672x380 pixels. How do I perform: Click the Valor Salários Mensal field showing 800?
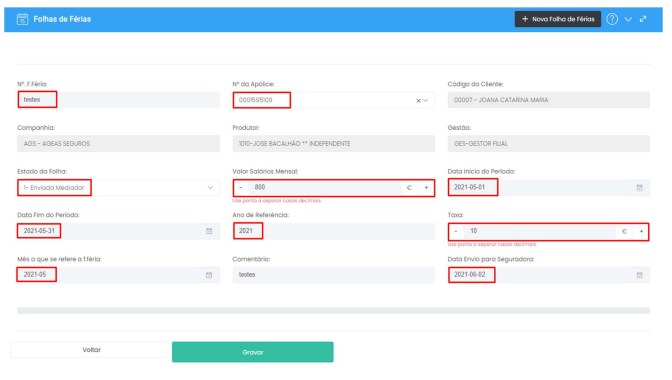click(324, 188)
